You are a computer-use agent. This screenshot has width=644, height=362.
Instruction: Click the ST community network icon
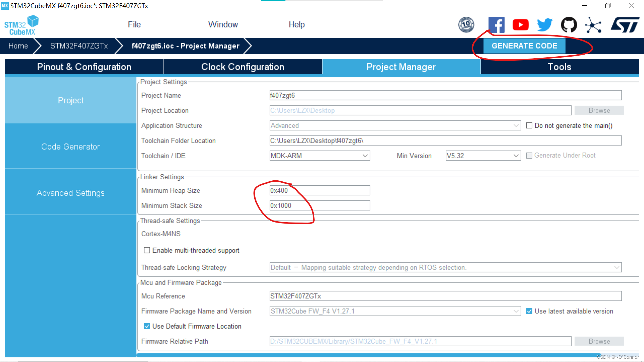tap(593, 25)
